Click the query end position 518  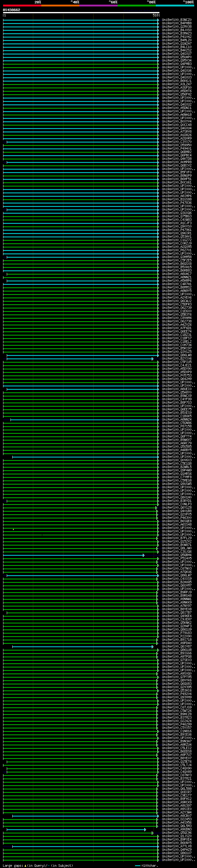tap(155, 15)
